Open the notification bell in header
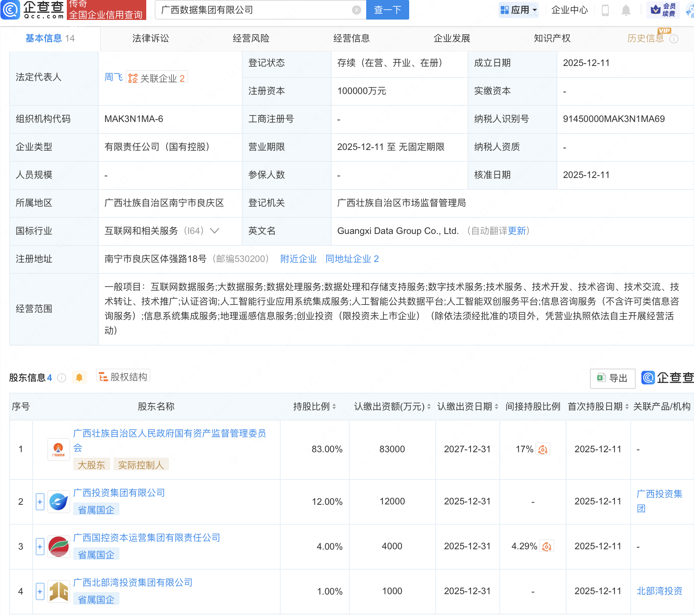This screenshot has width=694, height=616. pos(626,10)
